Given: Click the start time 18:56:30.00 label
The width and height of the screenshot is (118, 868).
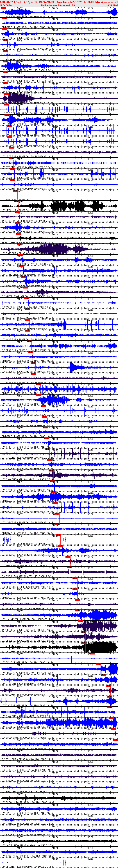Looking at the screenshot, I should 6,5.
